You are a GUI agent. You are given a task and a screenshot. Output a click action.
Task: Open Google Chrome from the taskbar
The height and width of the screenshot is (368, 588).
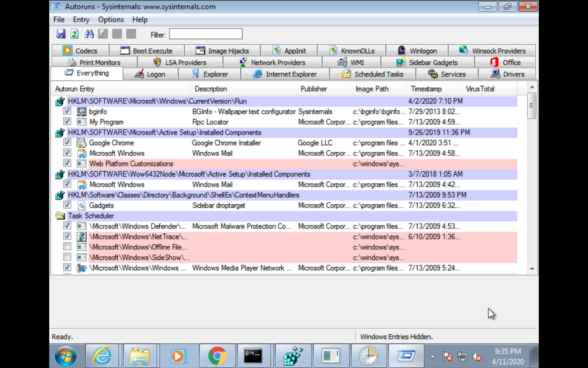pyautogui.click(x=217, y=356)
